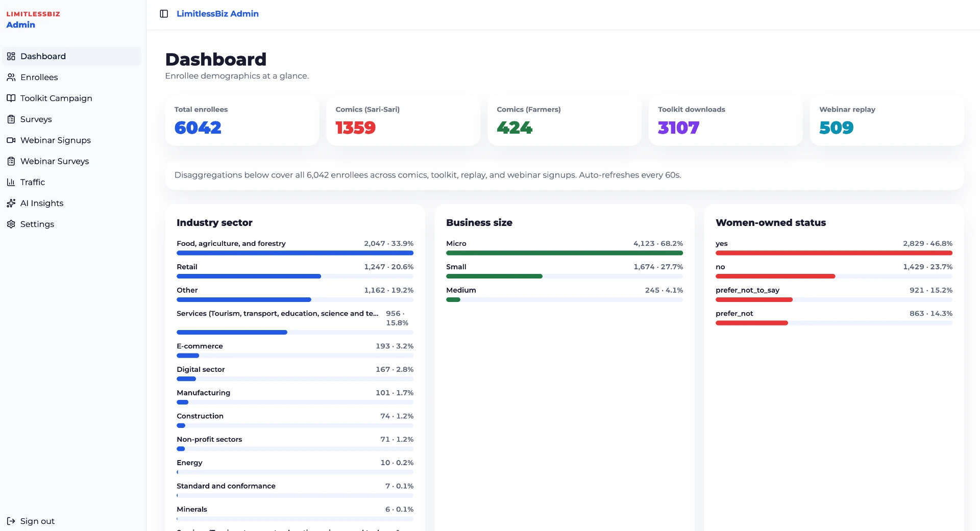The image size is (980, 531).
Task: Click the AI Insights sparkle icon
Action: [x=11, y=203]
